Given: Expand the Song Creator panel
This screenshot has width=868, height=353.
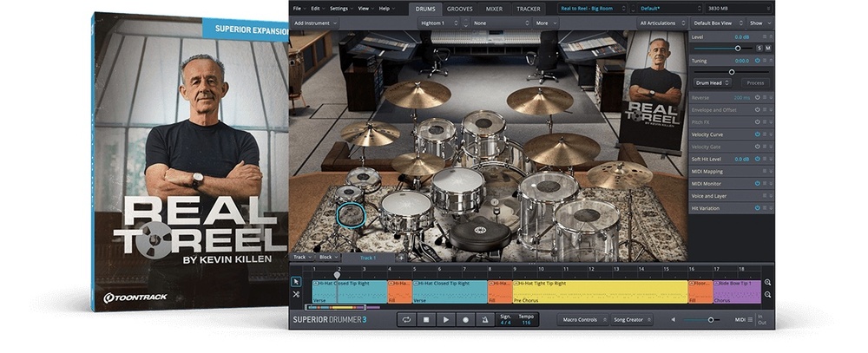Looking at the screenshot, I should tap(631, 320).
